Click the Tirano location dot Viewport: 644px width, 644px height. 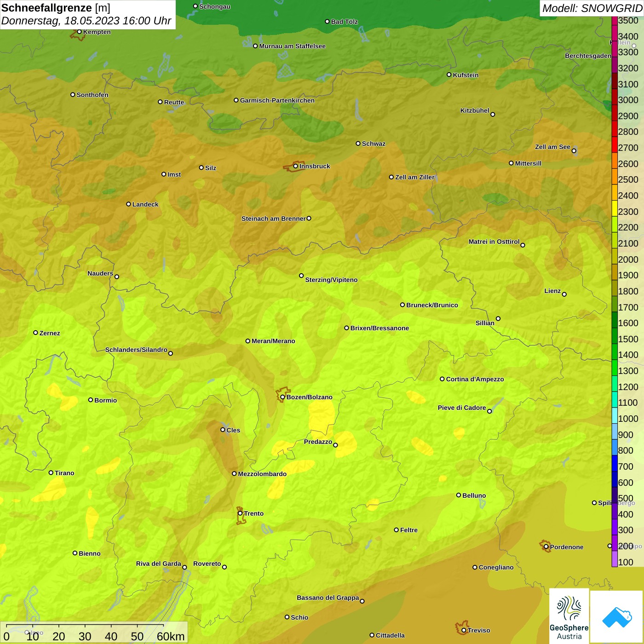pos(51,472)
